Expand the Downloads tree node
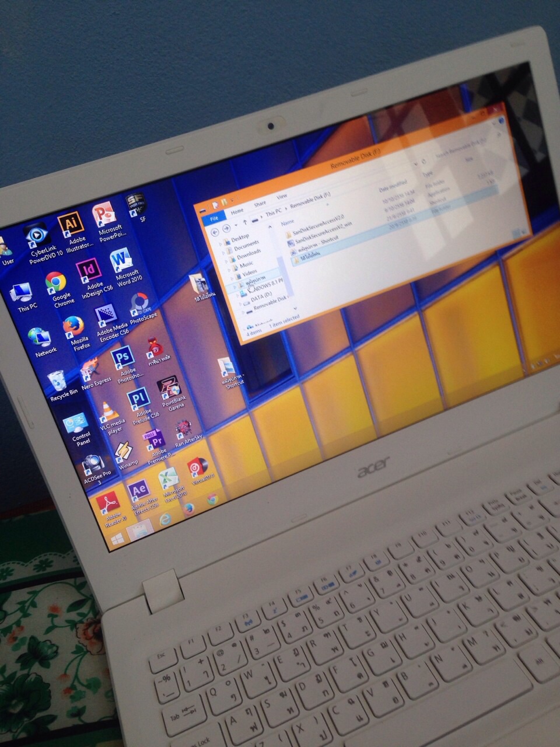560x747 pixels. [227, 262]
